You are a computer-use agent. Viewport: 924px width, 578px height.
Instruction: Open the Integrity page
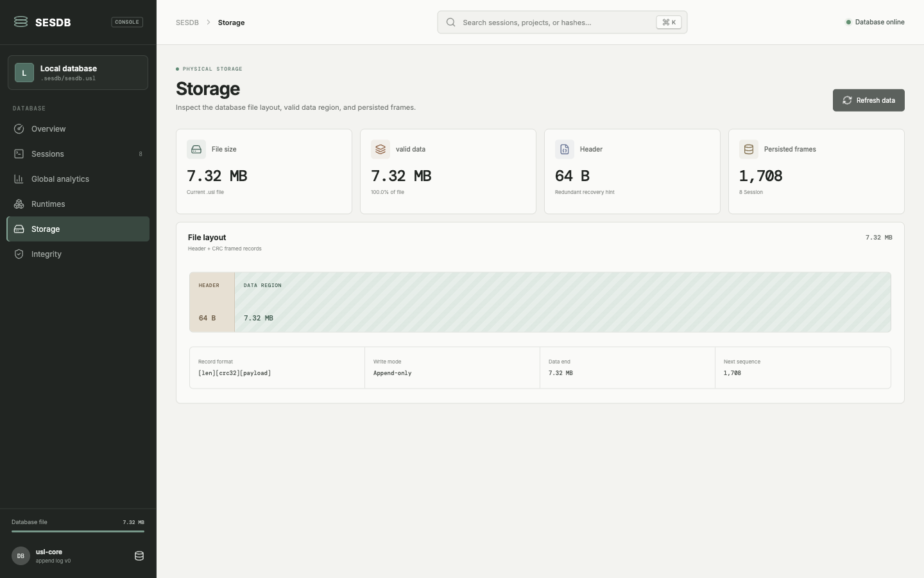[78, 254]
